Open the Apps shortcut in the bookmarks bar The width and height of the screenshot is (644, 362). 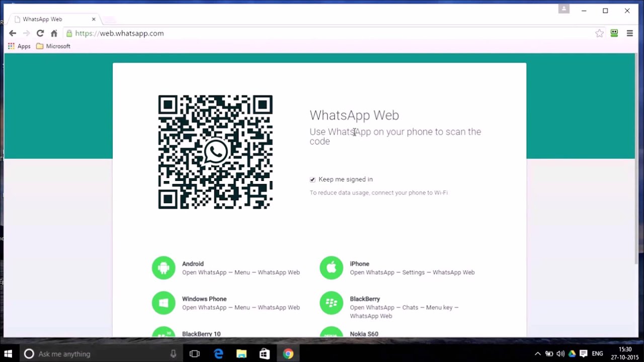tap(19, 46)
